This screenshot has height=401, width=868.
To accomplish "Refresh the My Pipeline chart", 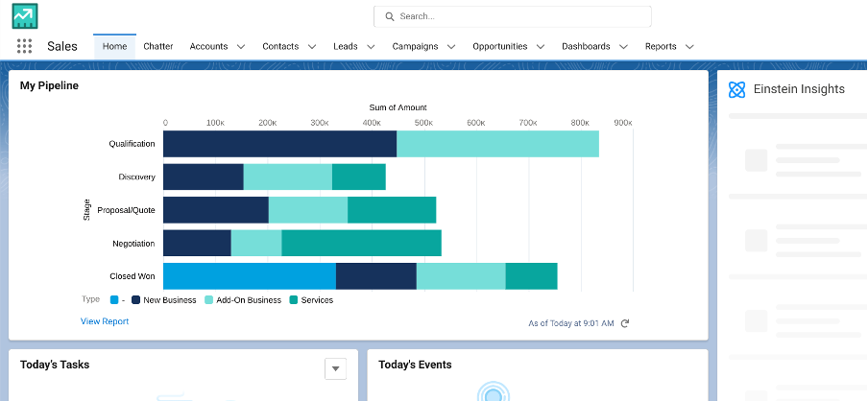I will point(625,323).
